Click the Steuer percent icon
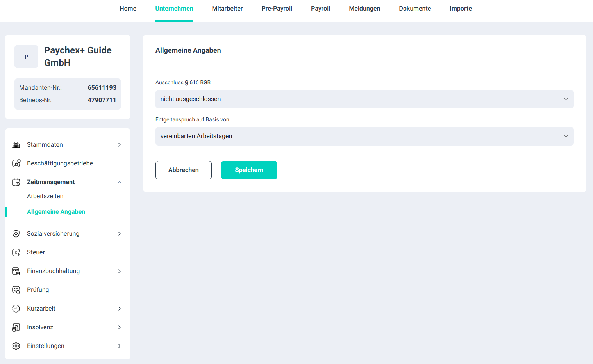 16,252
